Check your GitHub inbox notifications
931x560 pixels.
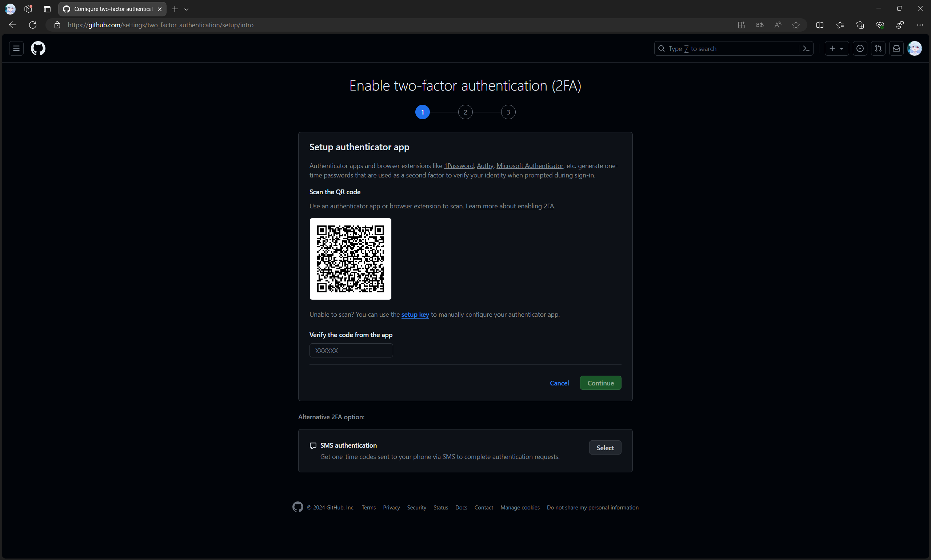(x=896, y=48)
